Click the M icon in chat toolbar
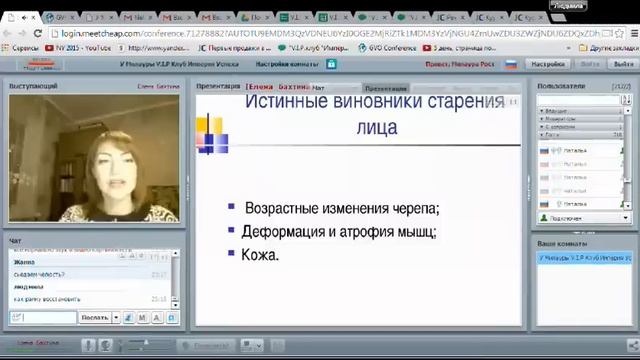 142,317
